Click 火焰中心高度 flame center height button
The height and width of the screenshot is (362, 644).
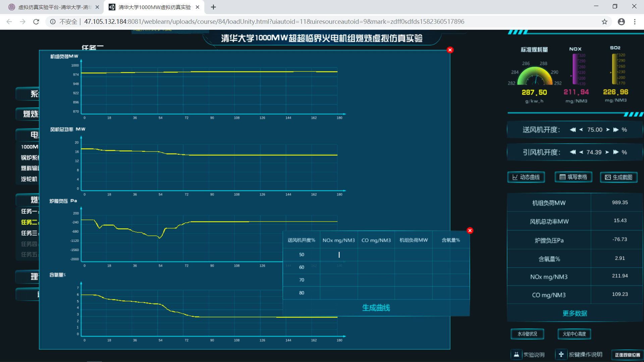click(574, 334)
